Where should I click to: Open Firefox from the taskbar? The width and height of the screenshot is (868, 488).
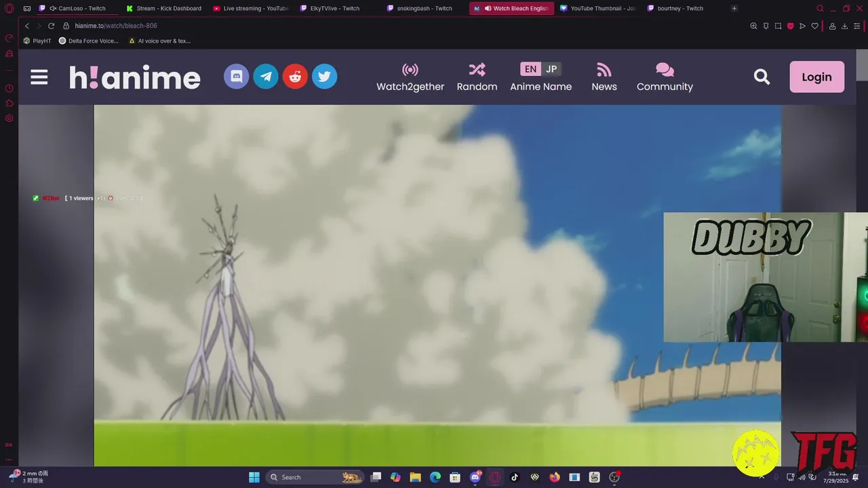pyautogui.click(x=555, y=477)
